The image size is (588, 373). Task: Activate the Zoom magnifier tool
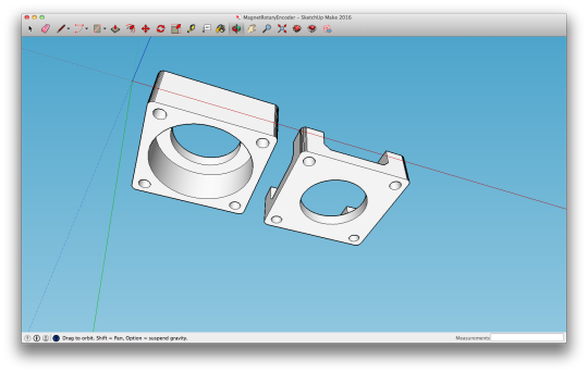point(267,29)
